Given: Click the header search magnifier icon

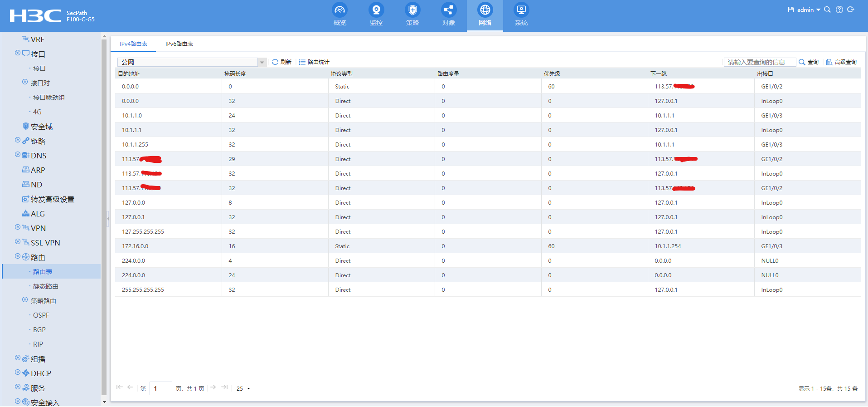Looking at the screenshot, I should 827,10.
